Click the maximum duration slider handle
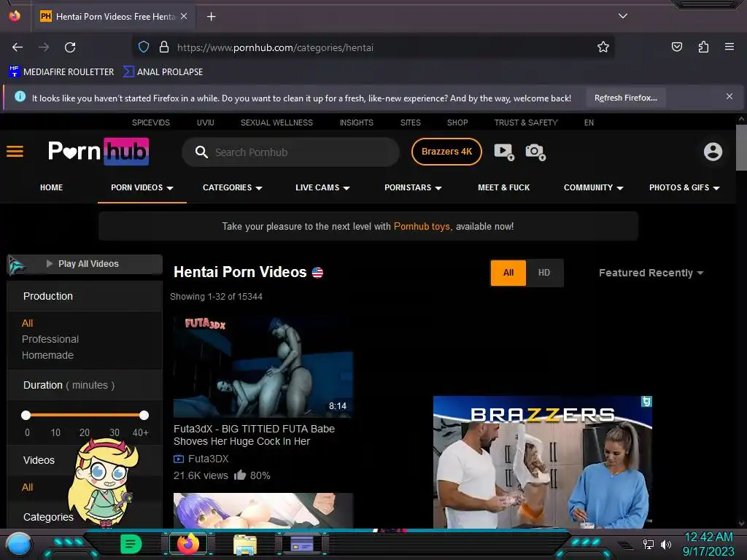The image size is (747, 560). click(144, 415)
